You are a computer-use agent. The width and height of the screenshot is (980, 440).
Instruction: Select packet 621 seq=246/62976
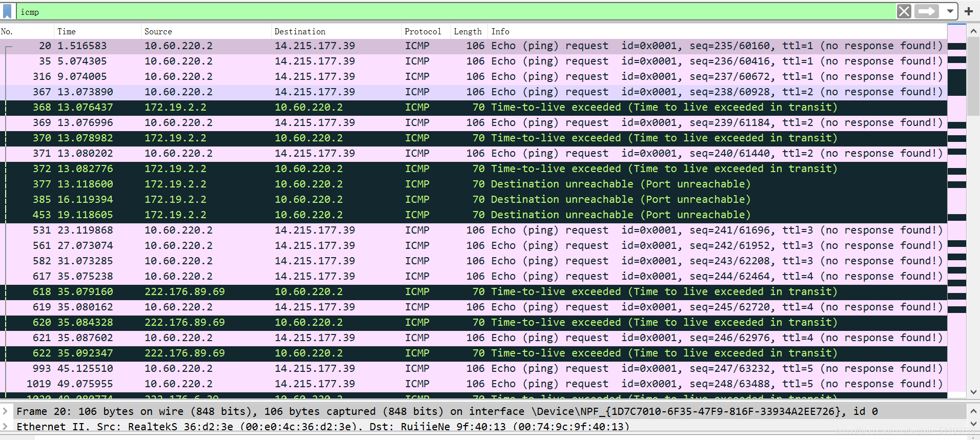(x=474, y=338)
